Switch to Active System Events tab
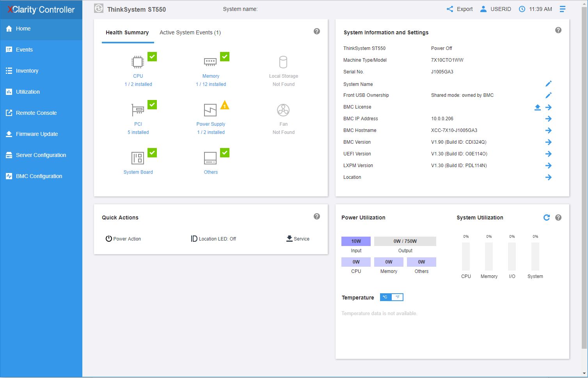 190,32
